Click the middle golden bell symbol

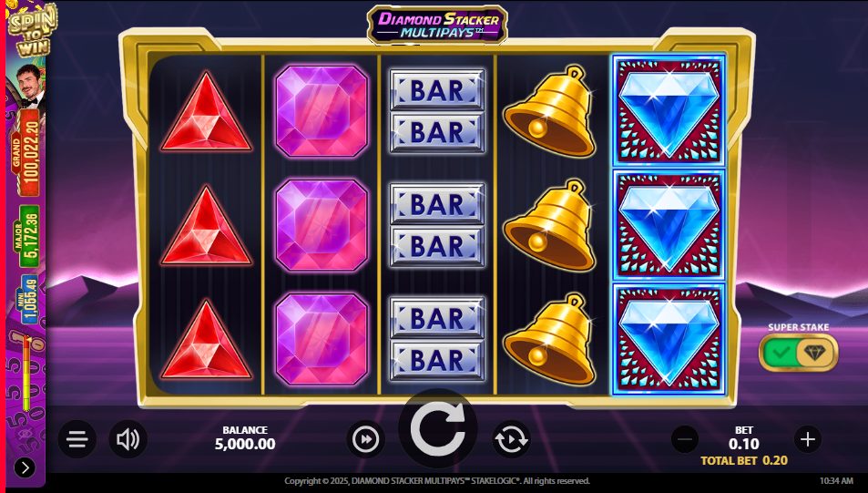550,225
